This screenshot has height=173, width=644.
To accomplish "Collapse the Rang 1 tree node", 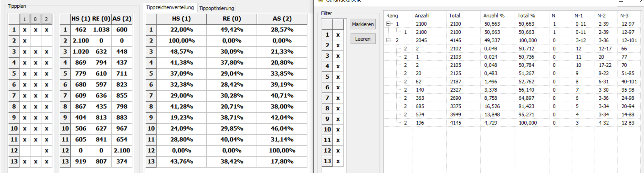I will [x=388, y=24].
